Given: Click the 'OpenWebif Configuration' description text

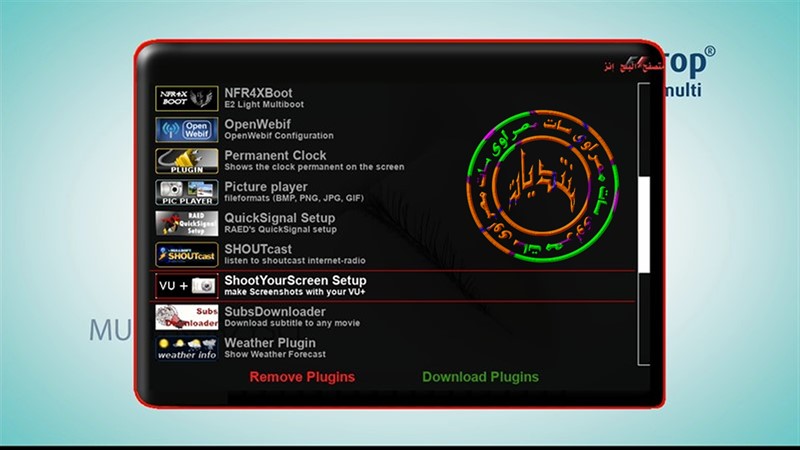Looking at the screenshot, I should (x=279, y=136).
